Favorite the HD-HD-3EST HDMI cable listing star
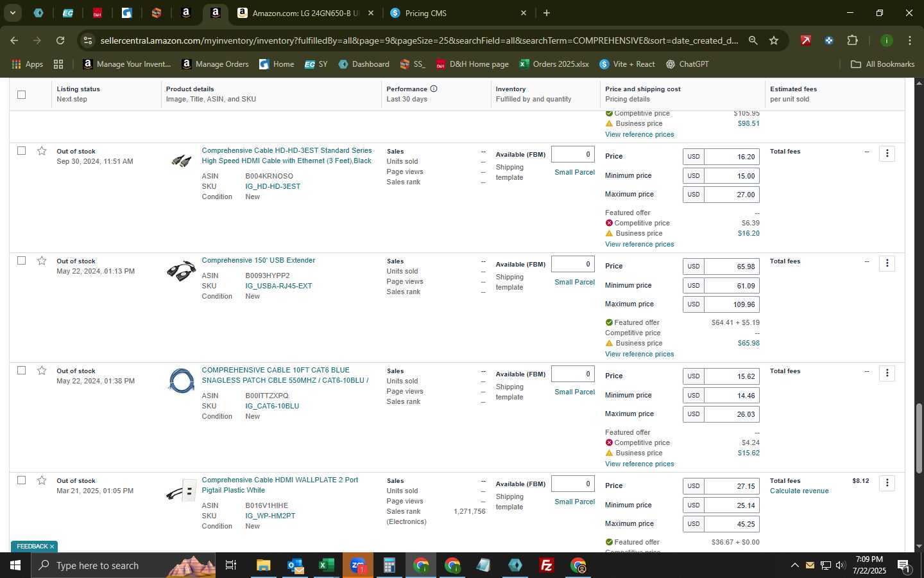Image resolution: width=924 pixels, height=578 pixels. [x=42, y=151]
